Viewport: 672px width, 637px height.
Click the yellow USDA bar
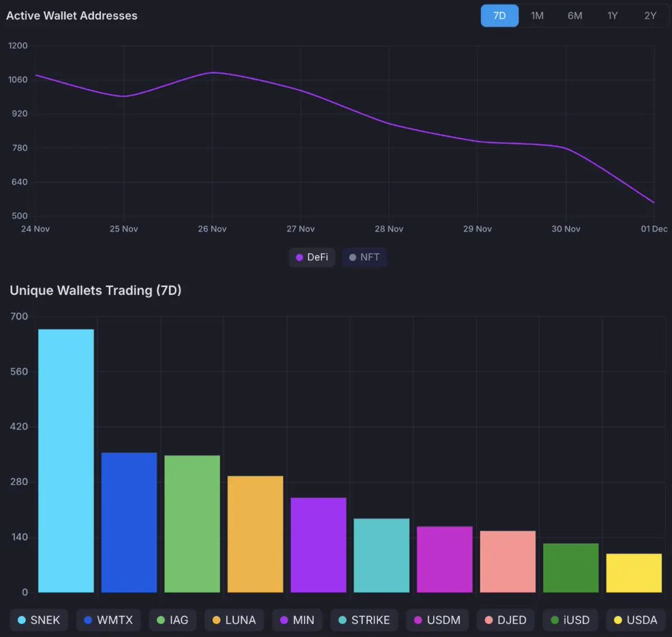(x=634, y=573)
